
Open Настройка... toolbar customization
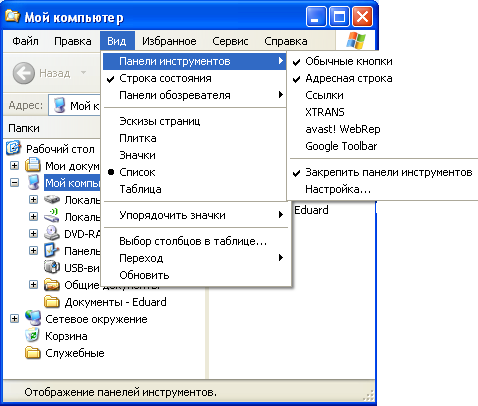pos(382,189)
